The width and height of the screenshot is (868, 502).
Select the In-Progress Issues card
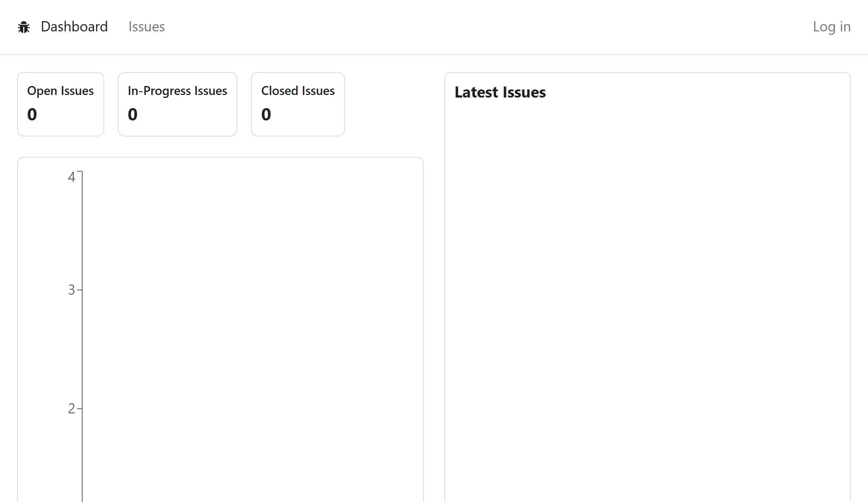coord(177,104)
